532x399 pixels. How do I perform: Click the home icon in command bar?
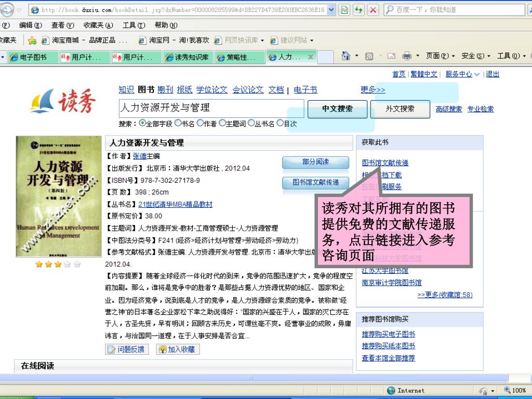345,56
